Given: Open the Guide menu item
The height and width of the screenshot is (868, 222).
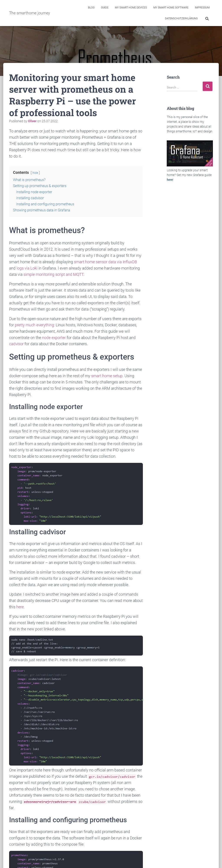Looking at the screenshot, I should coord(105,7).
